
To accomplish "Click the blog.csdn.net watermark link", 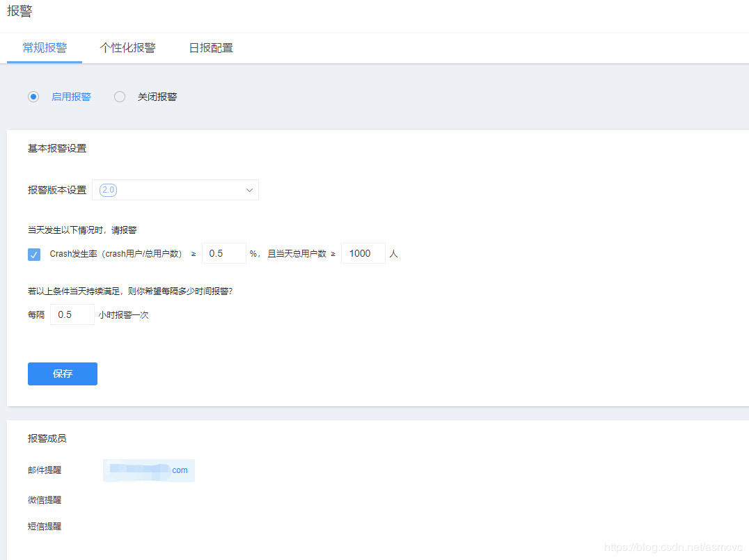I will tap(673, 547).
